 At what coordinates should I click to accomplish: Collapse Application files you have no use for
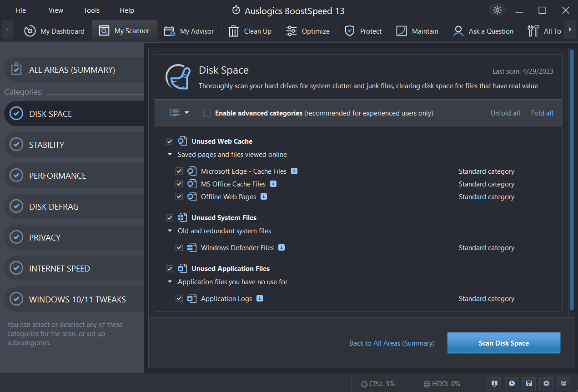(170, 282)
